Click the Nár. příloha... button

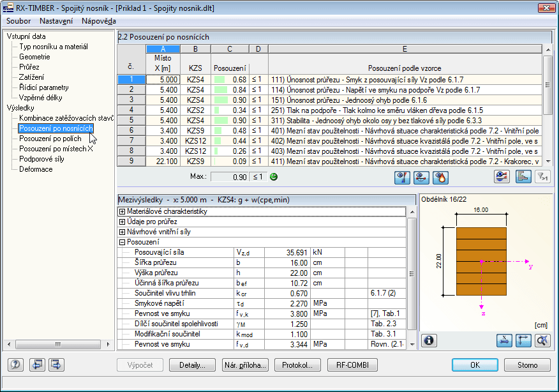tap(245, 365)
